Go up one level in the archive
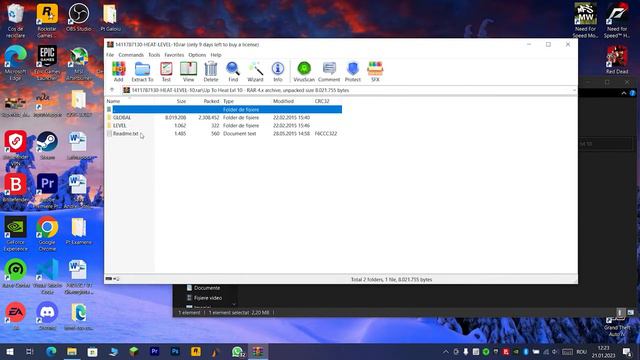This screenshot has width=640, height=360. coord(112,90)
